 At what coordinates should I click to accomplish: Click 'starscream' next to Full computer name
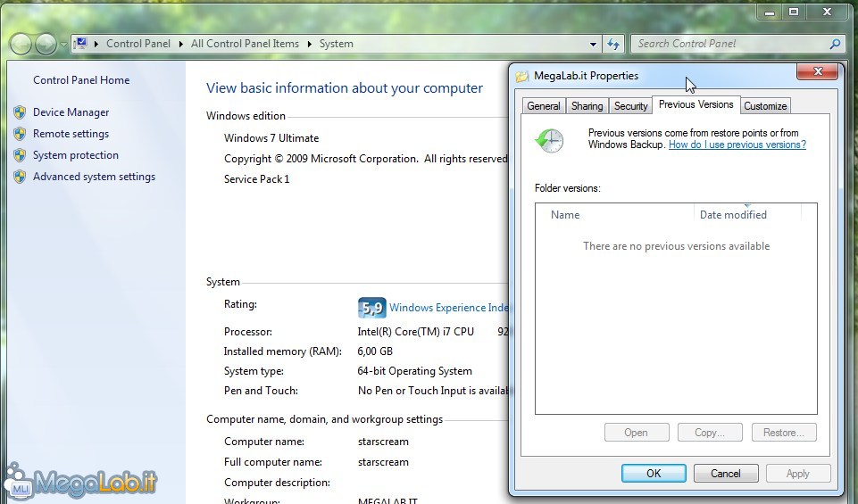383,462
